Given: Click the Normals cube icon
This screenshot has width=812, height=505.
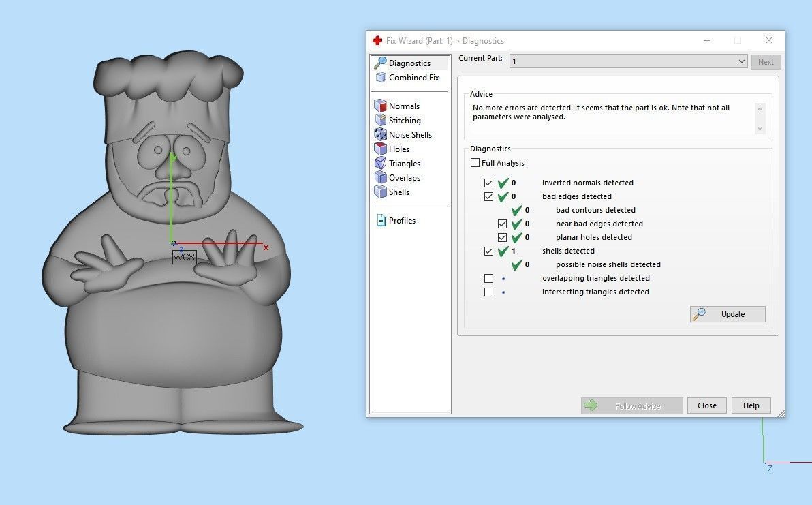Looking at the screenshot, I should pos(381,106).
